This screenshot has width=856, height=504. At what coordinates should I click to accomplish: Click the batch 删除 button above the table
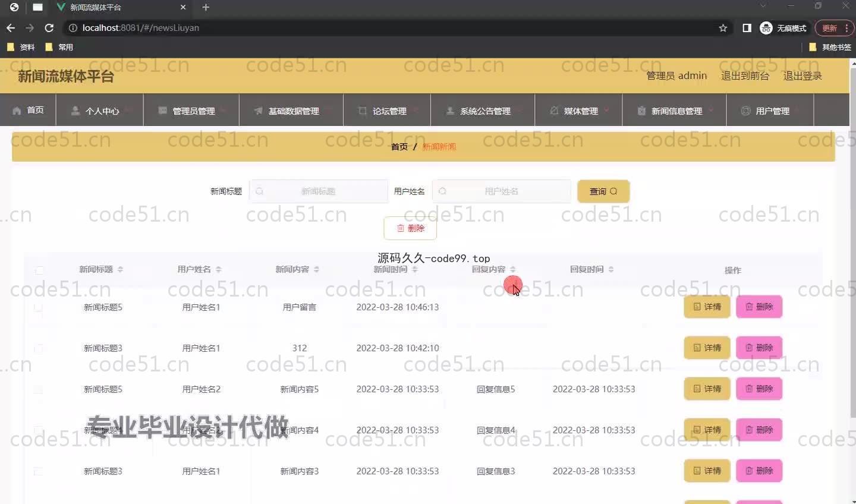click(x=410, y=228)
